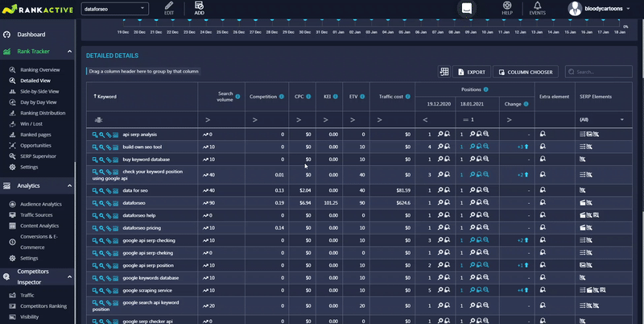Click magnifier icon for build own seo tool
644x324 pixels.
pos(102,147)
